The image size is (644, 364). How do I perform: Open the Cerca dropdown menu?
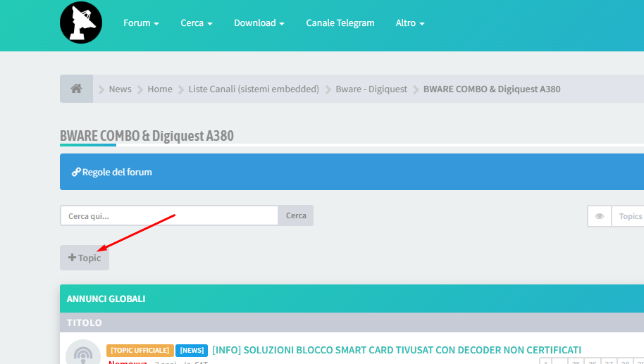point(197,23)
